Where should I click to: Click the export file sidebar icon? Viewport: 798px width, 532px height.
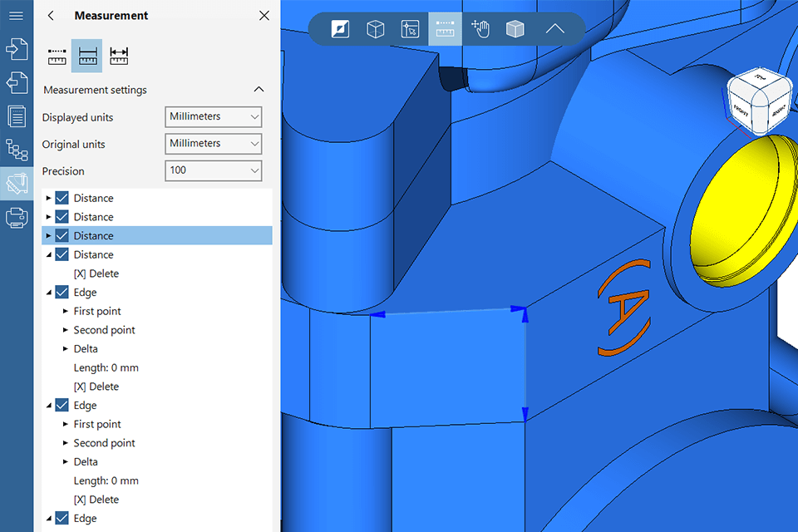tap(16, 83)
